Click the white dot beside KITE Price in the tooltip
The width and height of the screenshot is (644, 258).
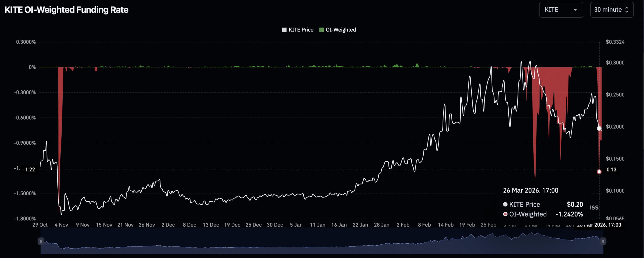coord(505,204)
